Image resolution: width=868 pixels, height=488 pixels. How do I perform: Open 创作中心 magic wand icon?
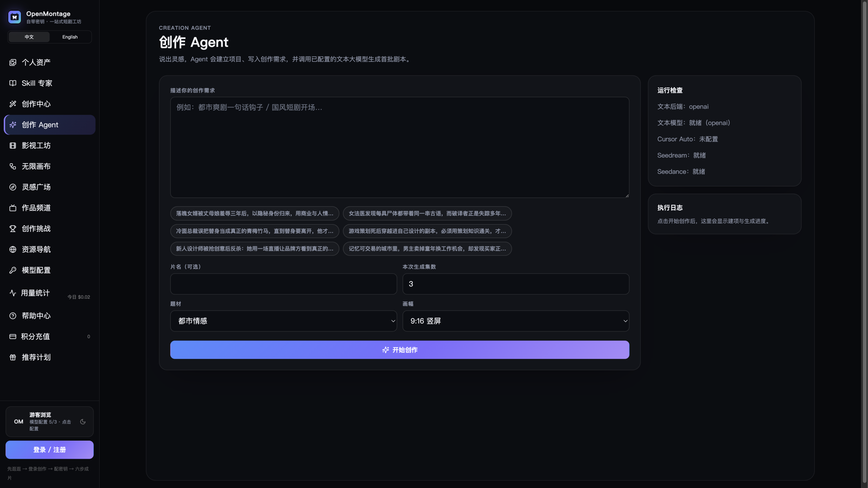tap(12, 104)
